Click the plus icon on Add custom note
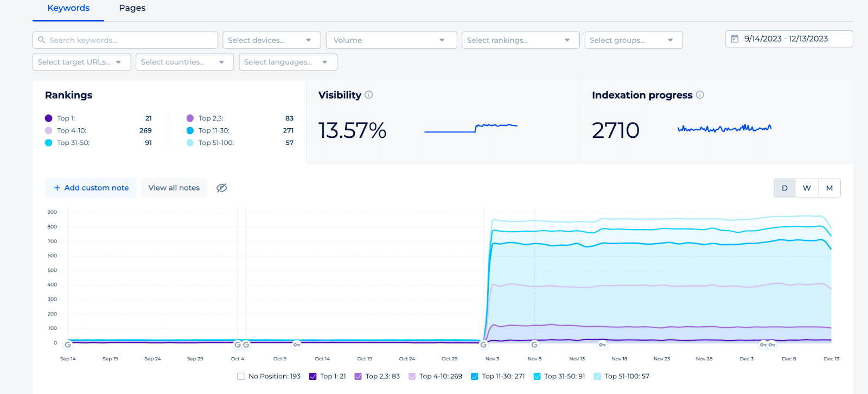Viewport: 868px width, 394px height. pos(57,188)
